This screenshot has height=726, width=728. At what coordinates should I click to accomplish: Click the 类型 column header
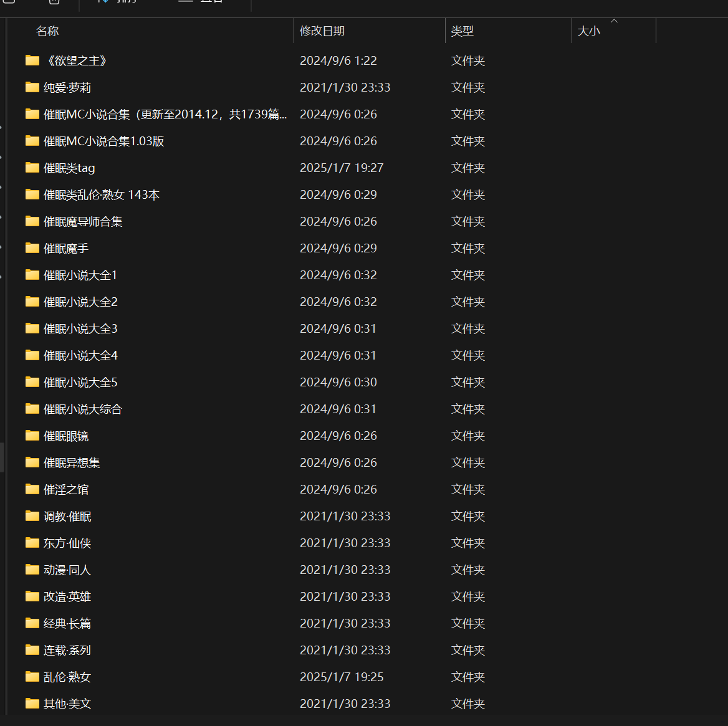[x=462, y=31]
